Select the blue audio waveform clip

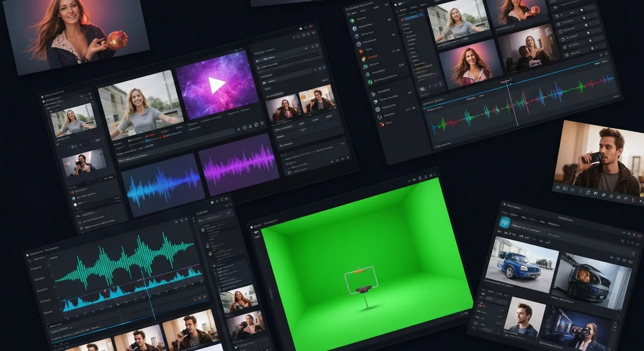[163, 184]
